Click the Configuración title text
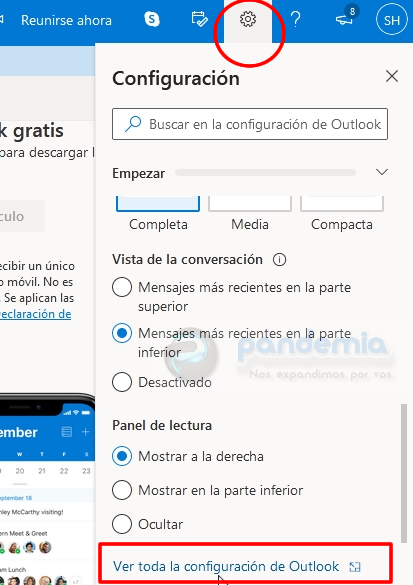The image size is (413, 585). point(176,78)
